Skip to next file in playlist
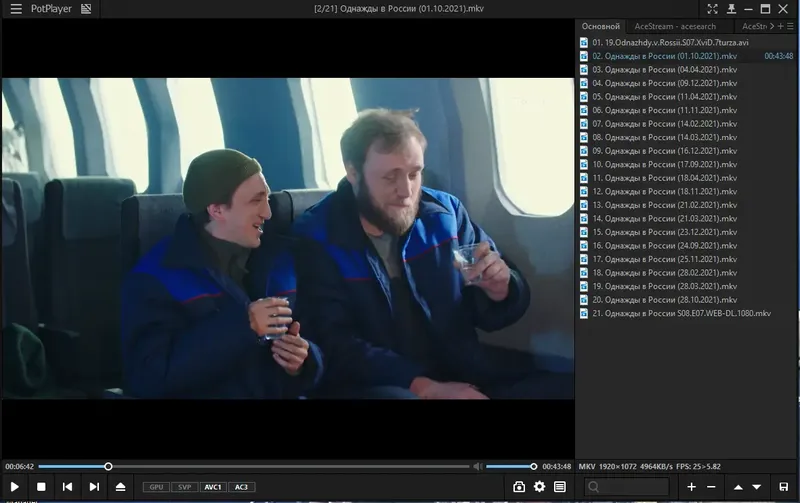 pyautogui.click(x=94, y=487)
